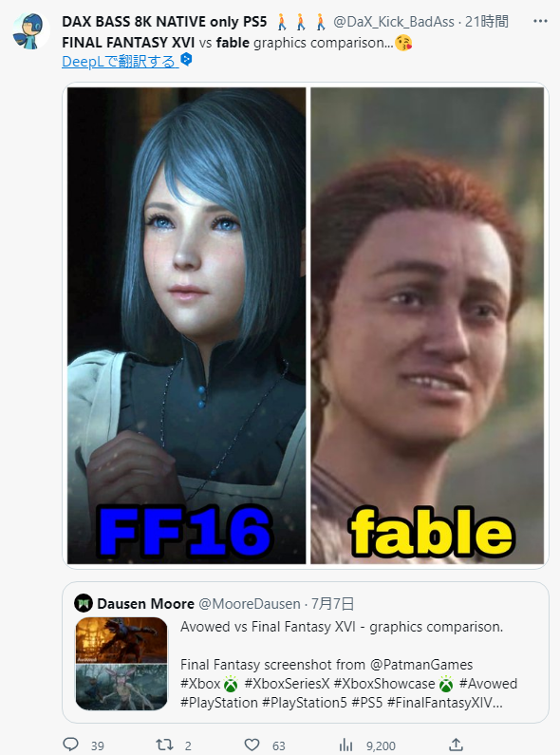This screenshot has height=755, width=560.
Task: Enlarge the fable character image
Action: click(x=427, y=326)
